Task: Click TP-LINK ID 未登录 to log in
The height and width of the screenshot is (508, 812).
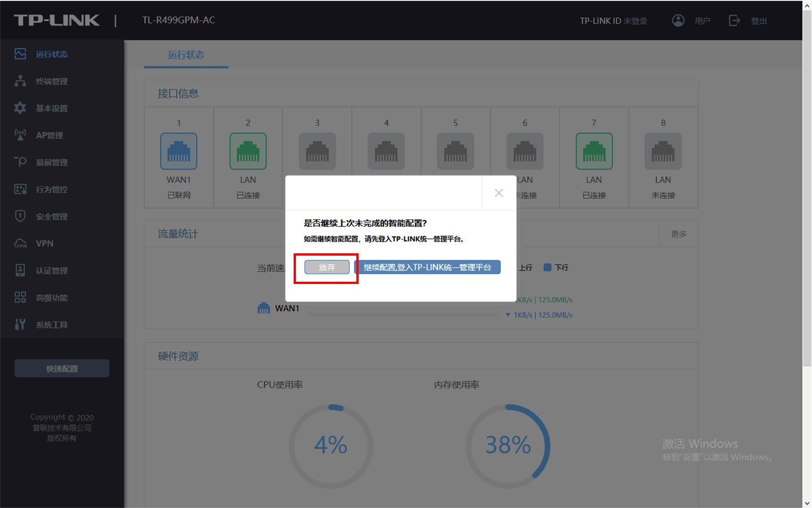Action: (614, 20)
